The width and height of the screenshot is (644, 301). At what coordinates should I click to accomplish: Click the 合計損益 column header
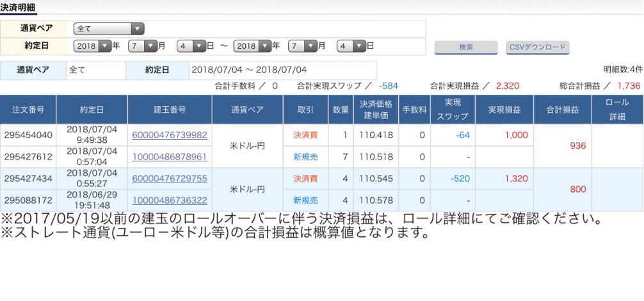click(562, 110)
